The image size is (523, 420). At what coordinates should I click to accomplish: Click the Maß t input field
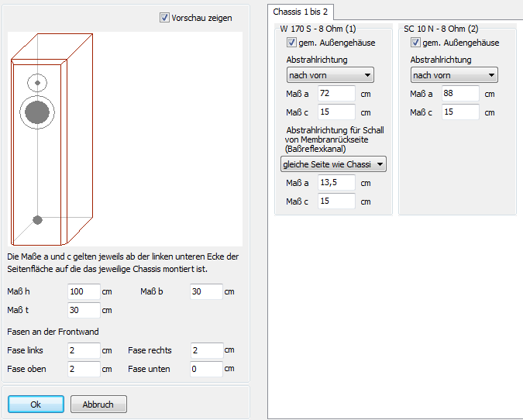(84, 310)
